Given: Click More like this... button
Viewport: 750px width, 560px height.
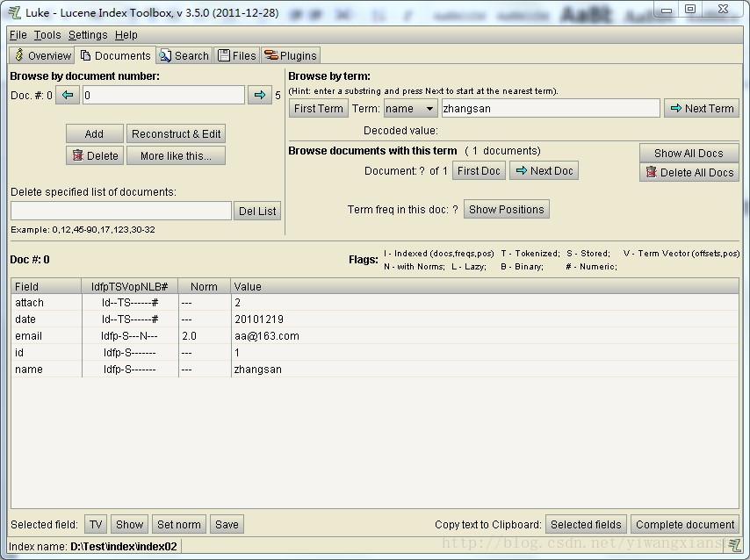Looking at the screenshot, I should coord(176,156).
